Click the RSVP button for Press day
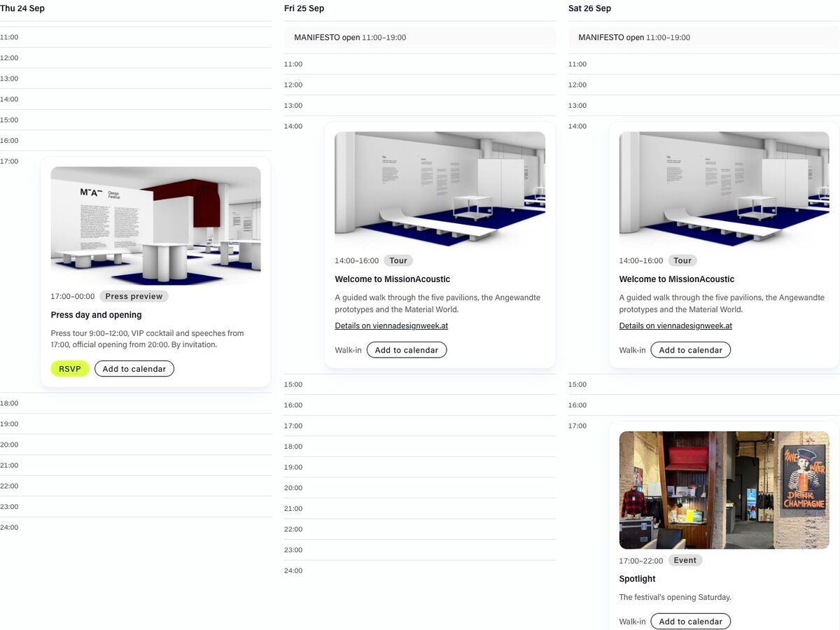The image size is (840, 630). tap(70, 369)
